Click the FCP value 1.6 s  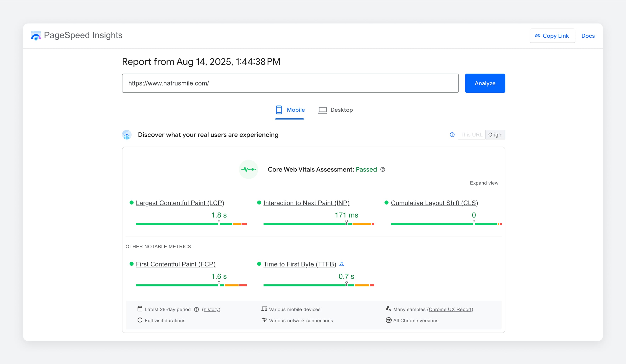(x=219, y=276)
